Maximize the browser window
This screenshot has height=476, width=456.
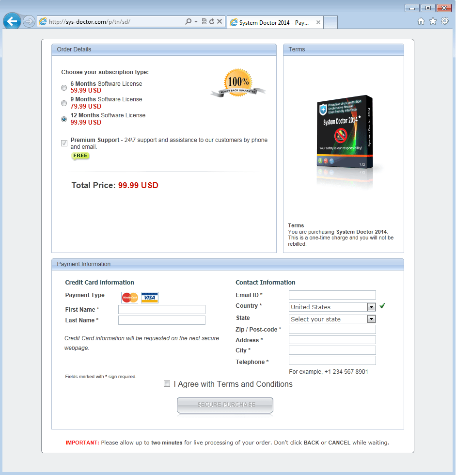coord(428,8)
